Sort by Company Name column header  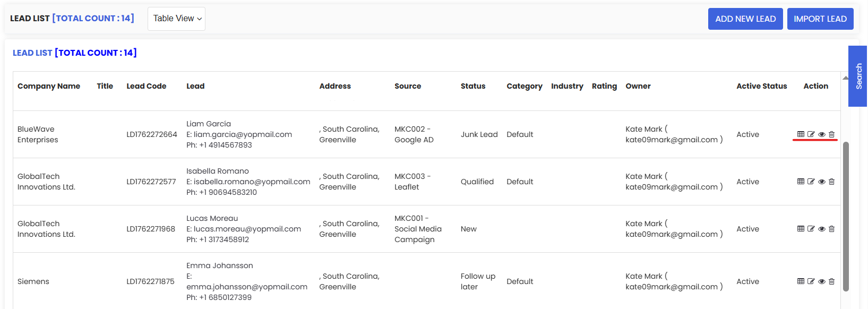click(49, 86)
